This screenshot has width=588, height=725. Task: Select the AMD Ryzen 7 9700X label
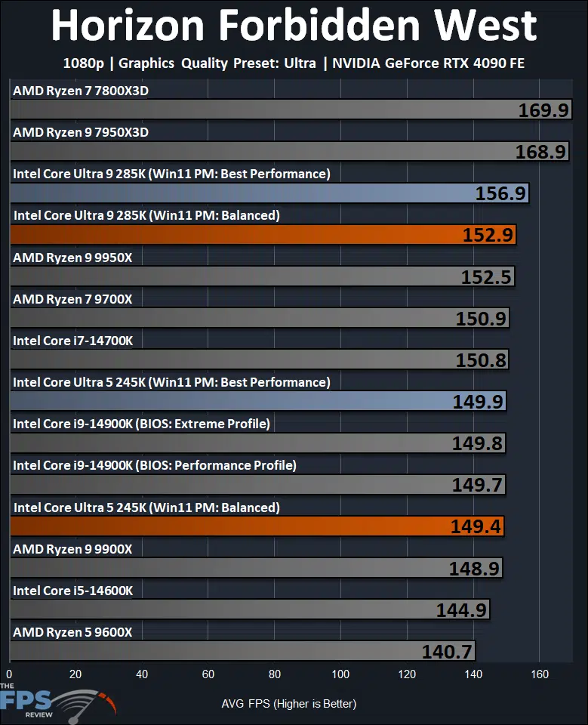click(x=72, y=299)
